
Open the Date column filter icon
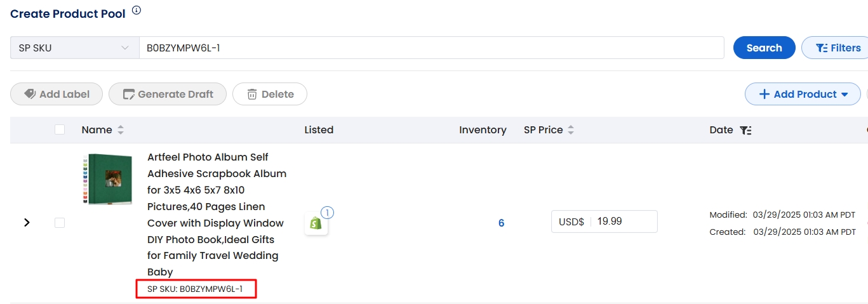click(745, 130)
